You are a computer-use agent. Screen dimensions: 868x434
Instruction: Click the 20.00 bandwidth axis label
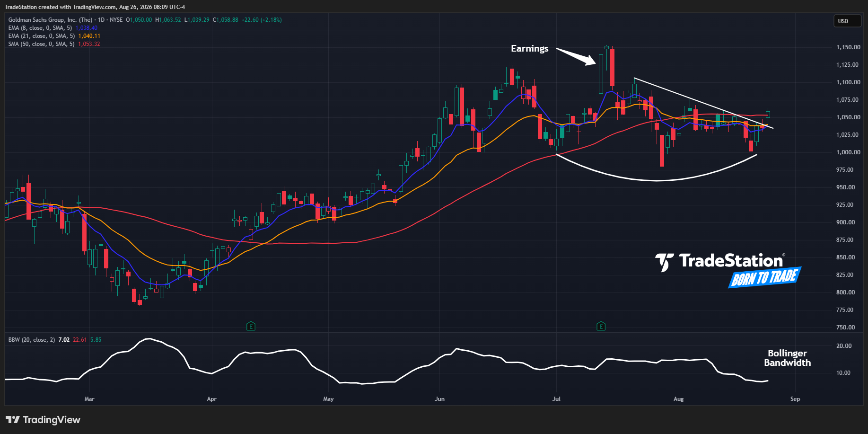click(x=844, y=346)
